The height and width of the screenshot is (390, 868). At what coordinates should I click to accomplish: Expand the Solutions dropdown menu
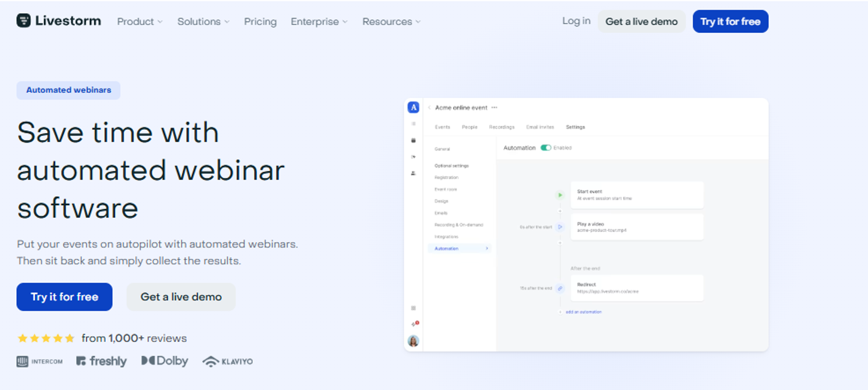[203, 22]
